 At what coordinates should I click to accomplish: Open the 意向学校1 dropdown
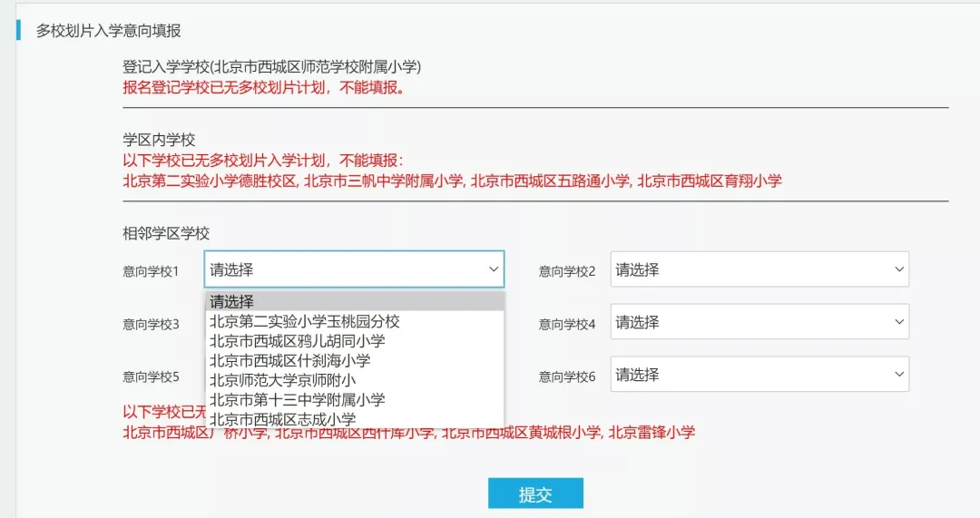pos(354,269)
